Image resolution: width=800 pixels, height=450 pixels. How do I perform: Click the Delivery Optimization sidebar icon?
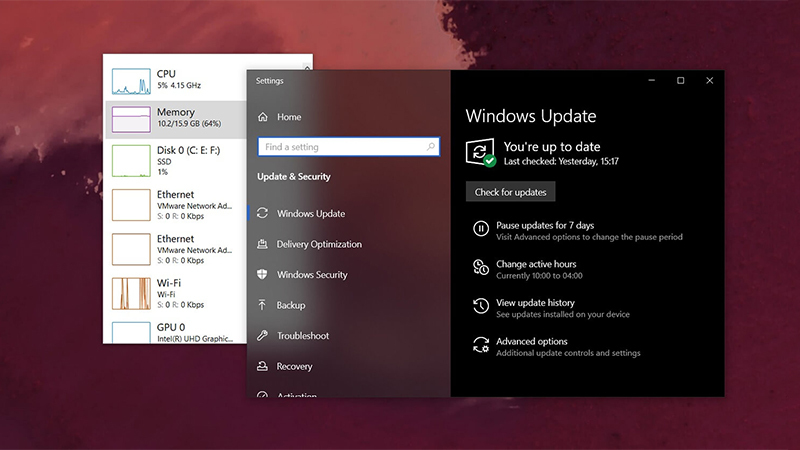[x=262, y=244]
